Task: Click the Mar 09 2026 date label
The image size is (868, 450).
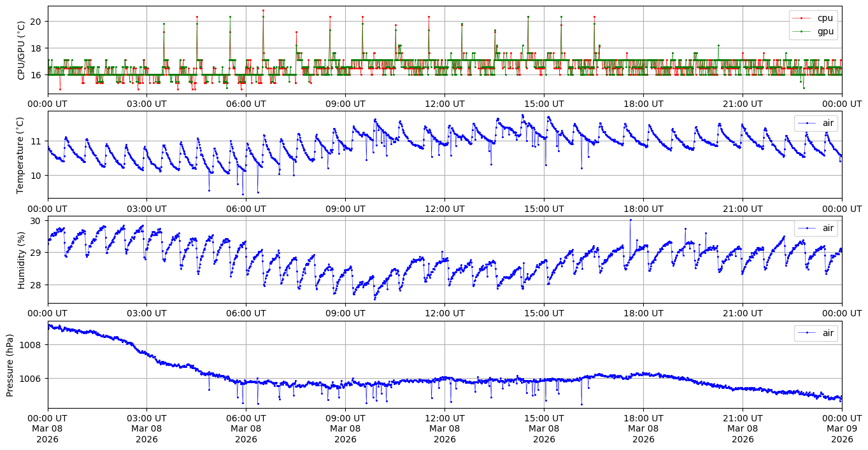Action: [842, 433]
